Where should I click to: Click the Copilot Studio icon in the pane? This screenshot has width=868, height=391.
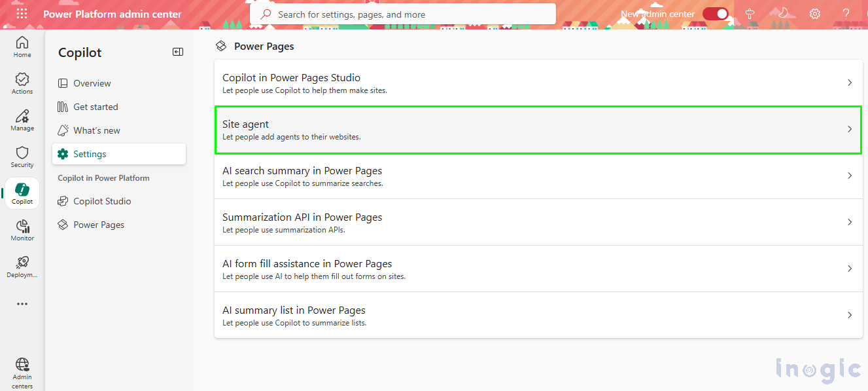(x=63, y=201)
